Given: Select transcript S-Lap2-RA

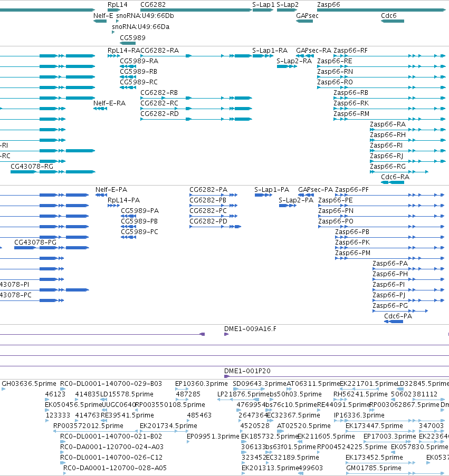Looking at the screenshot, I should pos(294,61).
